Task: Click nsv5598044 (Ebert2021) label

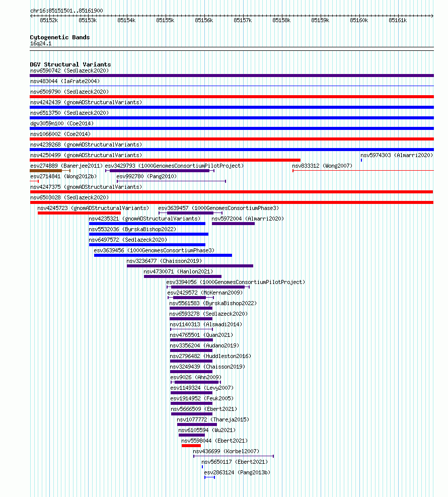Action: pyautogui.click(x=214, y=441)
